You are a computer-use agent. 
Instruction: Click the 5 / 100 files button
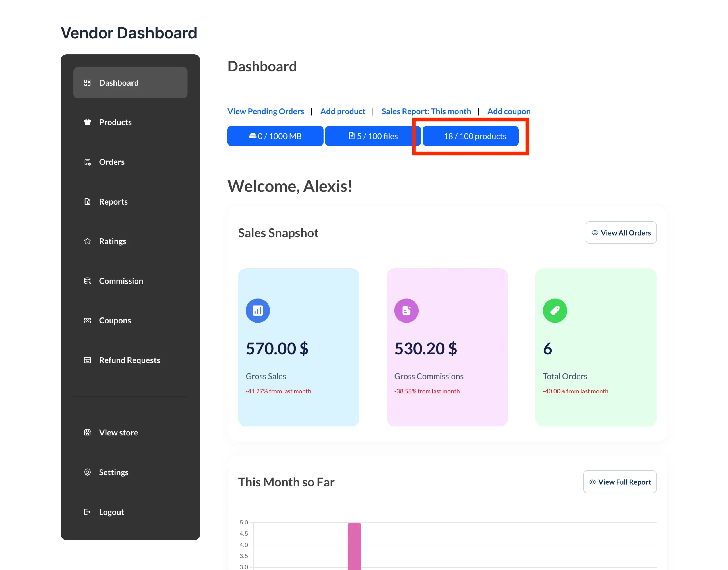[x=373, y=136]
